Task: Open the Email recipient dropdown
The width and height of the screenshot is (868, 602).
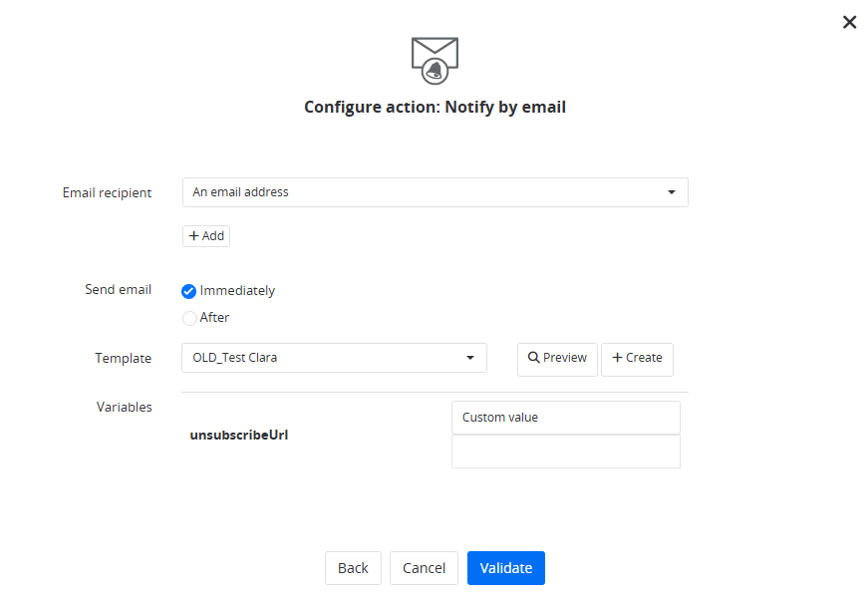Action: point(434,192)
